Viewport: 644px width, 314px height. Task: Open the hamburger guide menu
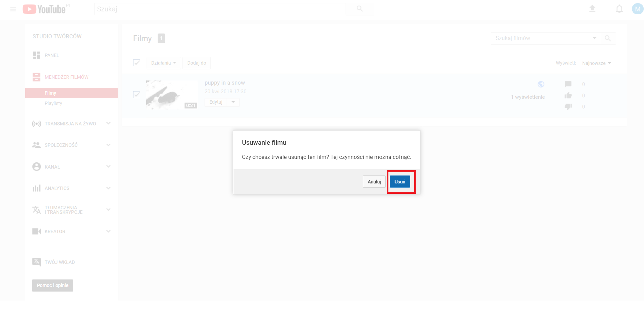point(13,9)
